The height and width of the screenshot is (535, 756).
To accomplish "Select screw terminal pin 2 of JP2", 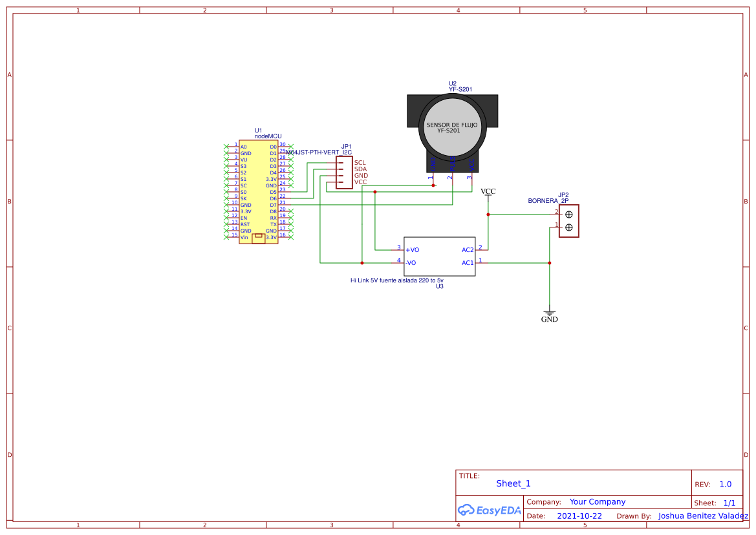I will pos(568,215).
